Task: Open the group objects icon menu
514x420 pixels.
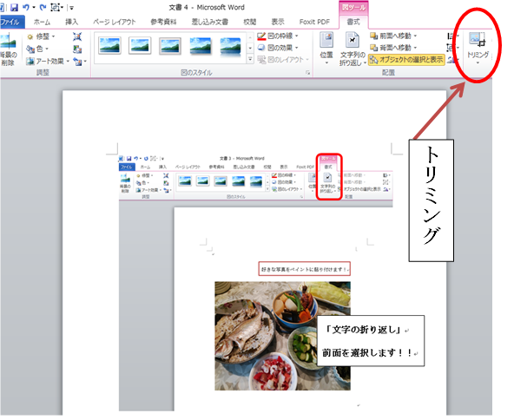Action: (452, 48)
